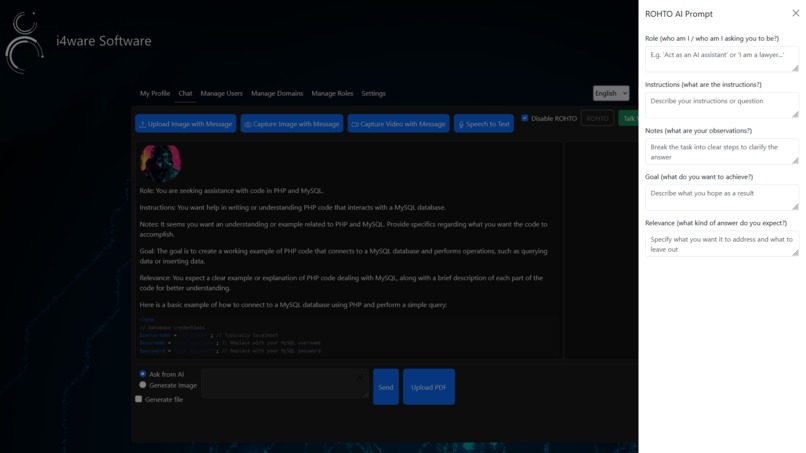
Task: Focus the Role text field
Action: pyautogui.click(x=722, y=59)
